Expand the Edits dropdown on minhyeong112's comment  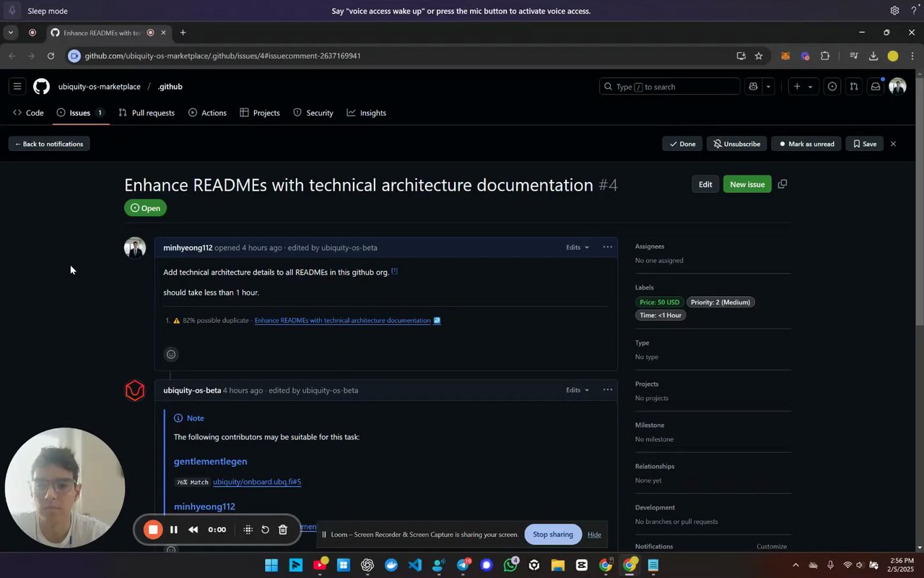coord(577,247)
